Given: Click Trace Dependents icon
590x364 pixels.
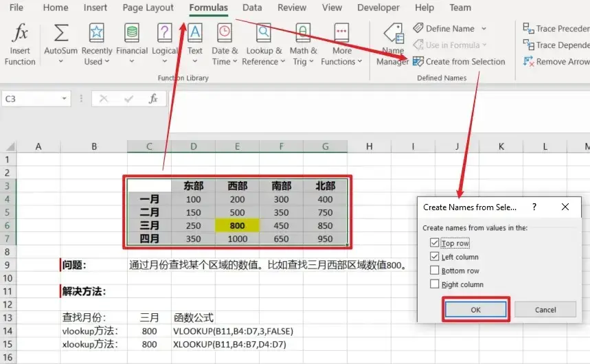Looking at the screenshot, I should pos(528,45).
